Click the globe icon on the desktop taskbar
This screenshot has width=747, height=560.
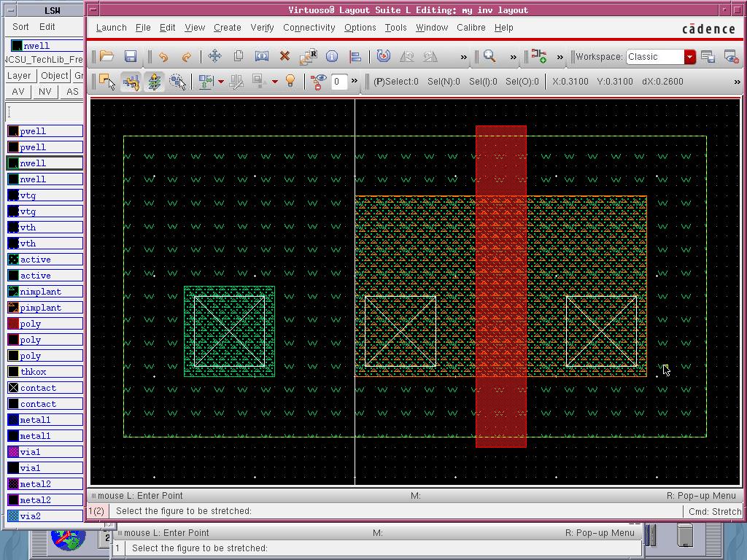pyautogui.click(x=69, y=538)
